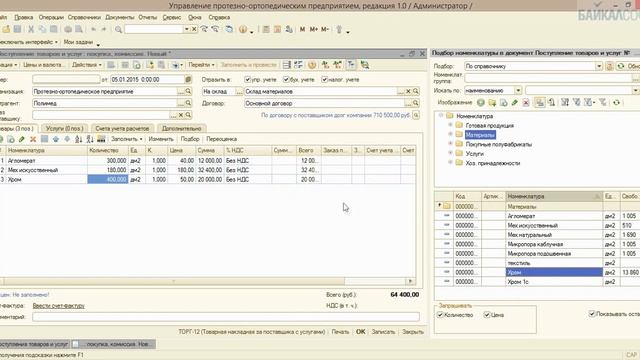Click Изменить button in goods toolbar
Viewport: 640px width, 360px height.
click(x=161, y=139)
